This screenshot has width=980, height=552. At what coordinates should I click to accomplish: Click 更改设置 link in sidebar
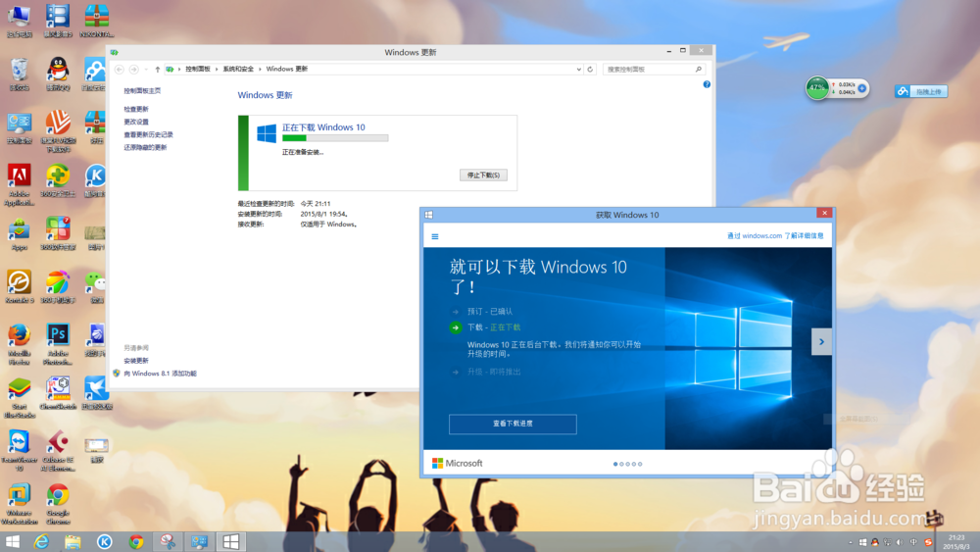coord(135,122)
